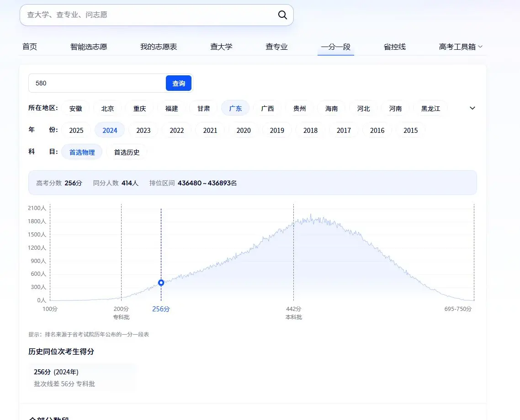Select 首选物理 subject option
The image size is (520, 420).
[x=82, y=152]
